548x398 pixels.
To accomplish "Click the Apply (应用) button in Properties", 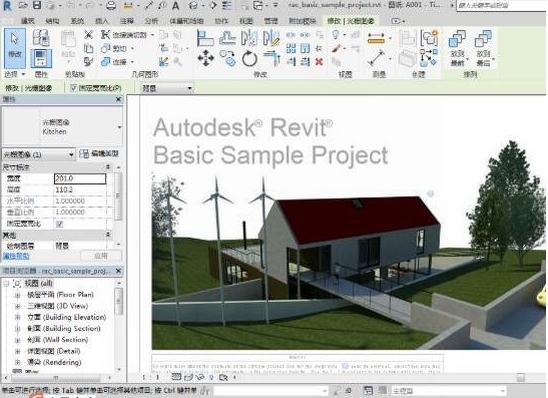I will pos(101,256).
